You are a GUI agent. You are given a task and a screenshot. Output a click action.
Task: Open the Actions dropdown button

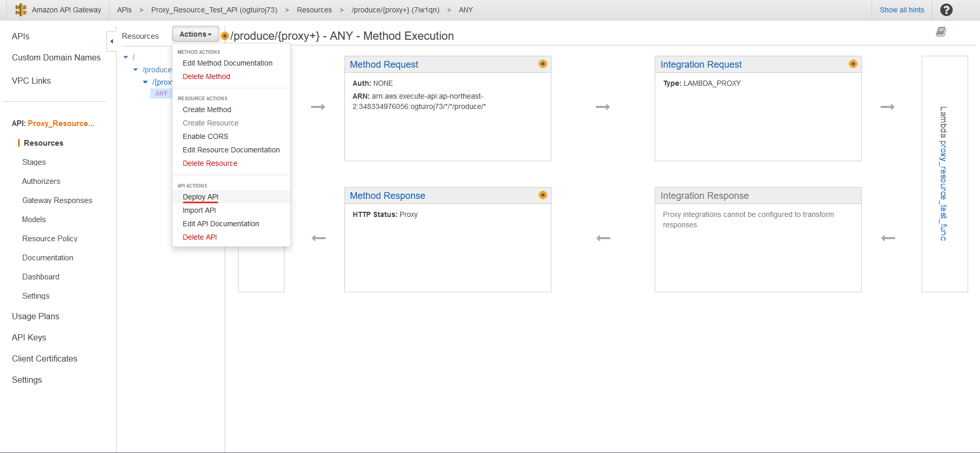coord(196,34)
